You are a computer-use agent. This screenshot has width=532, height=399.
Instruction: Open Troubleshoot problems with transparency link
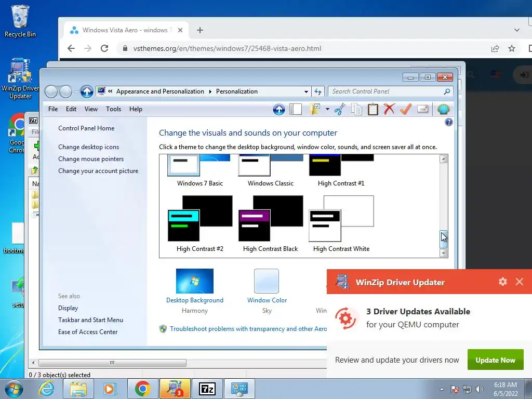coord(248,329)
